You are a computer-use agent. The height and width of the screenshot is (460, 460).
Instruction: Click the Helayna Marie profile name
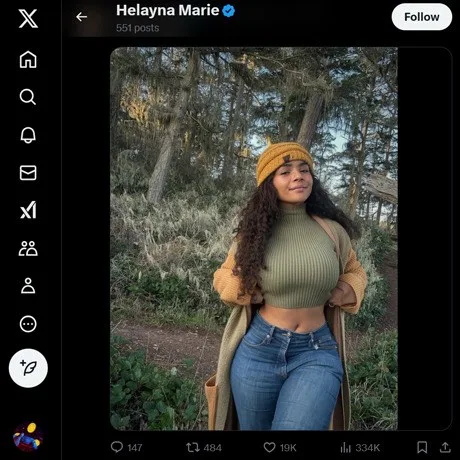point(167,11)
